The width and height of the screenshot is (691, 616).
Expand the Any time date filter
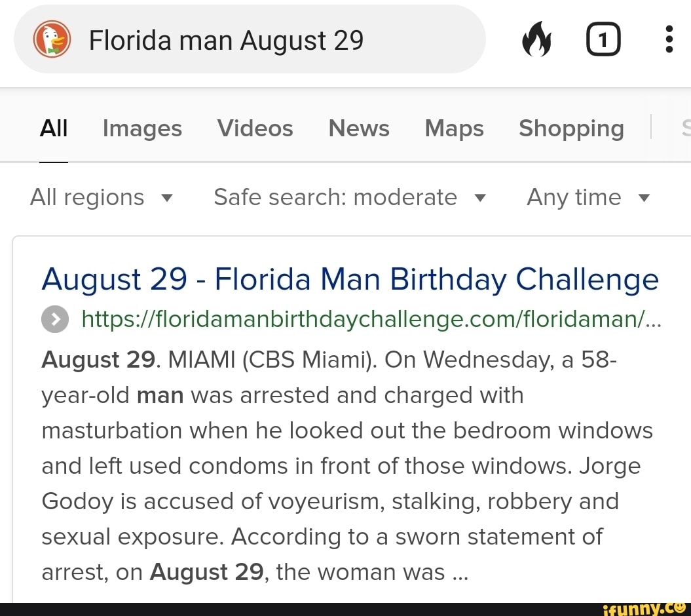click(588, 197)
